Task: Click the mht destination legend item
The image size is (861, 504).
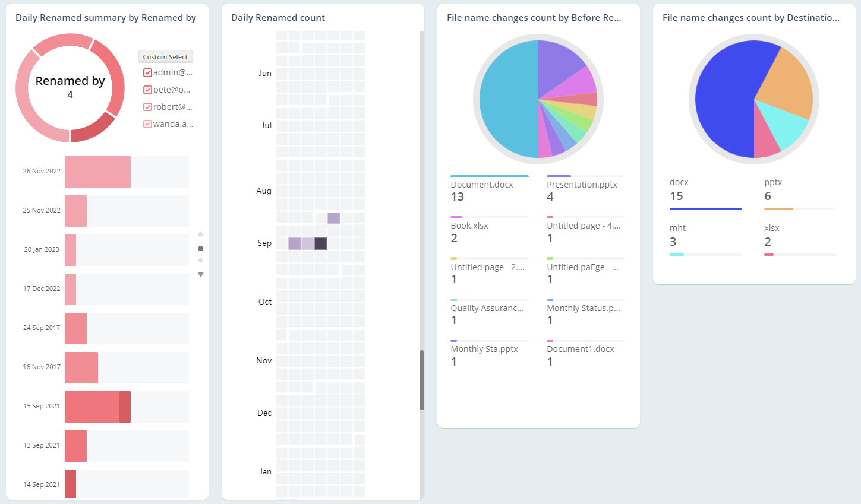Action: coord(677,229)
